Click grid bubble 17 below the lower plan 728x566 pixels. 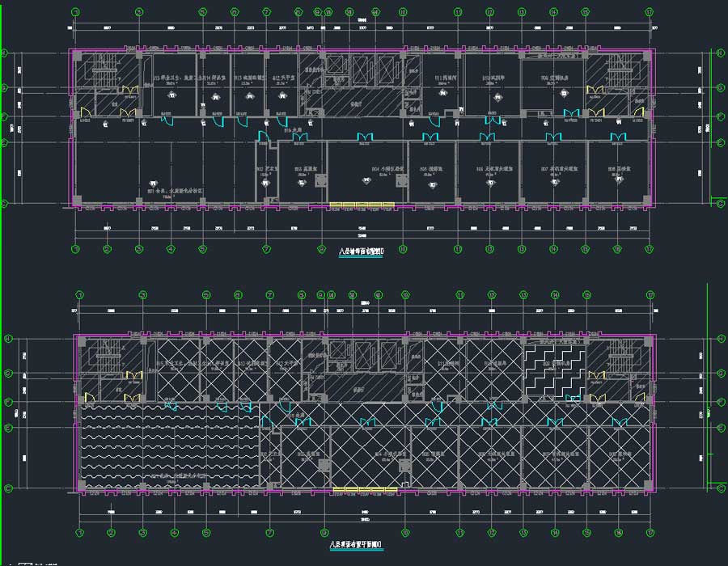click(x=650, y=532)
